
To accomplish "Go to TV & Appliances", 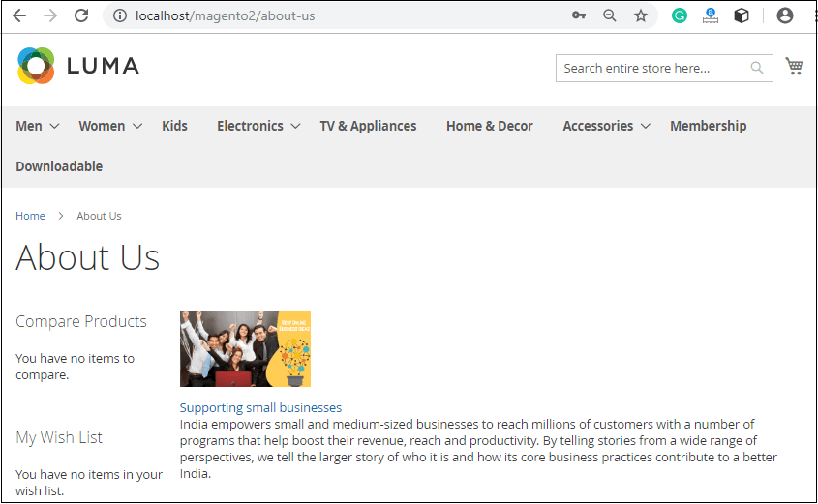I will pos(368,126).
